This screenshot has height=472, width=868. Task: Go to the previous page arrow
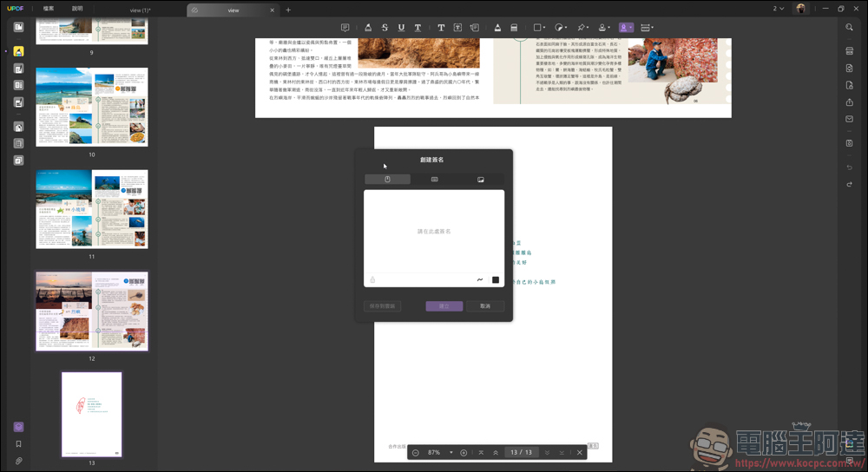[496, 453]
